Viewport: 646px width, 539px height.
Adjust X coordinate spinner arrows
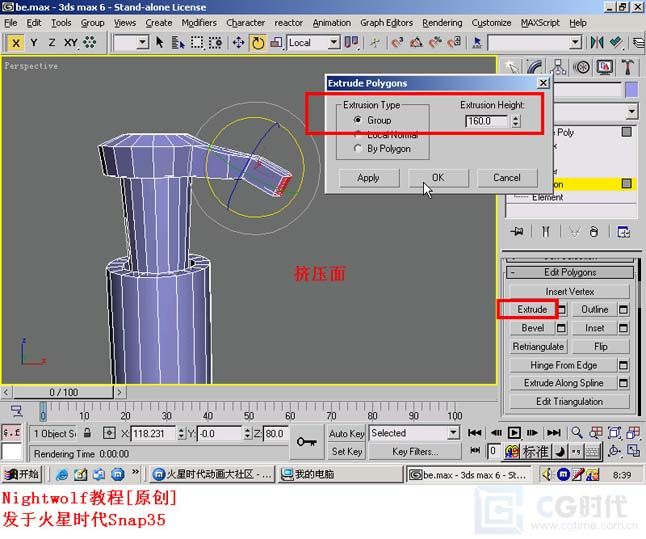click(x=181, y=434)
